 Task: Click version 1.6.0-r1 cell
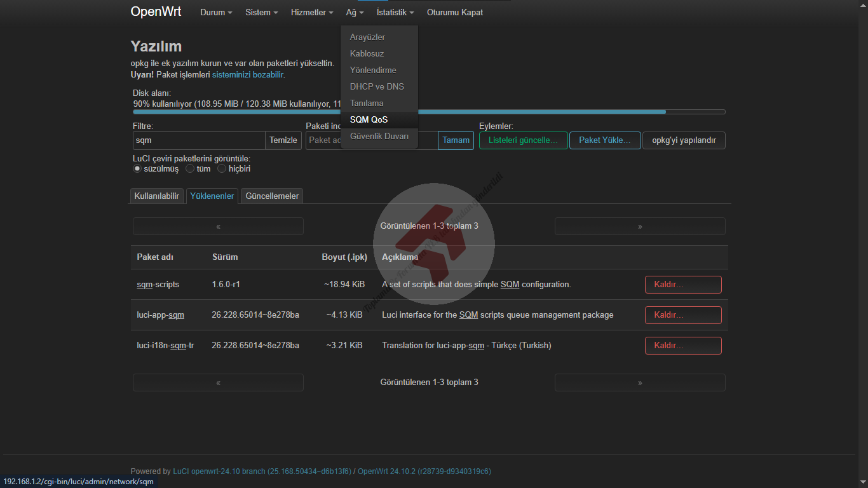click(x=226, y=285)
